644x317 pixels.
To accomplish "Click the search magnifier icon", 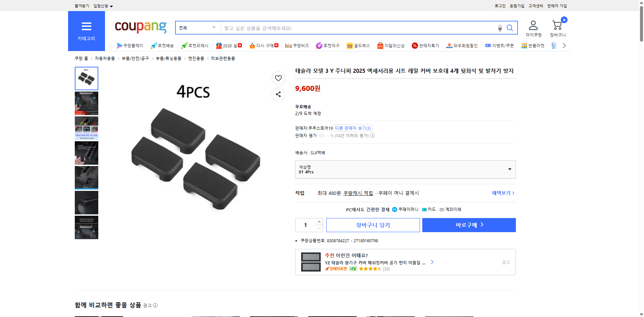I will tap(509, 28).
